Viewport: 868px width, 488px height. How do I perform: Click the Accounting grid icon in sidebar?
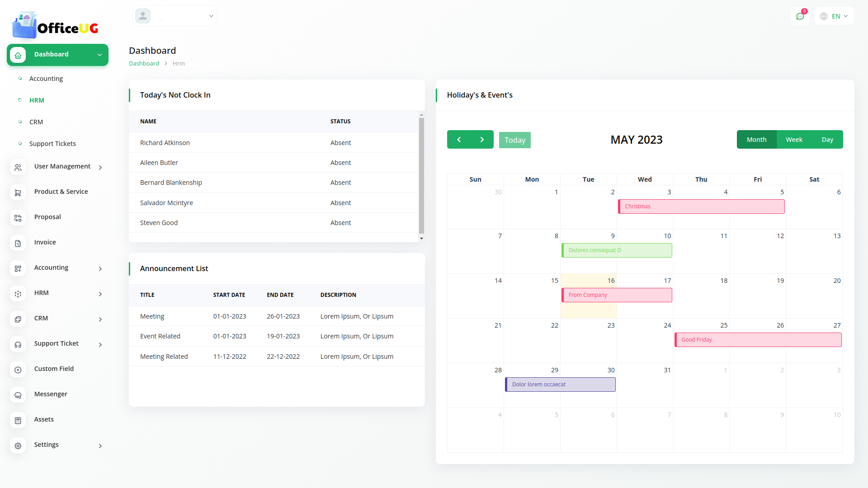[18, 269]
